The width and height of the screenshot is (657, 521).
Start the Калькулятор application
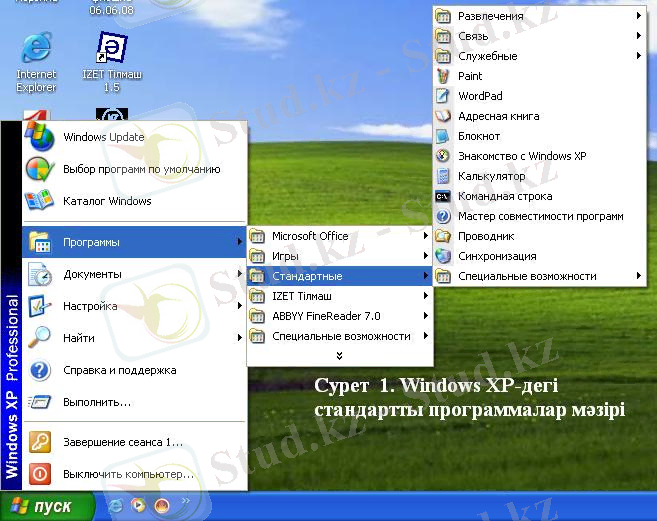pyautogui.click(x=490, y=176)
